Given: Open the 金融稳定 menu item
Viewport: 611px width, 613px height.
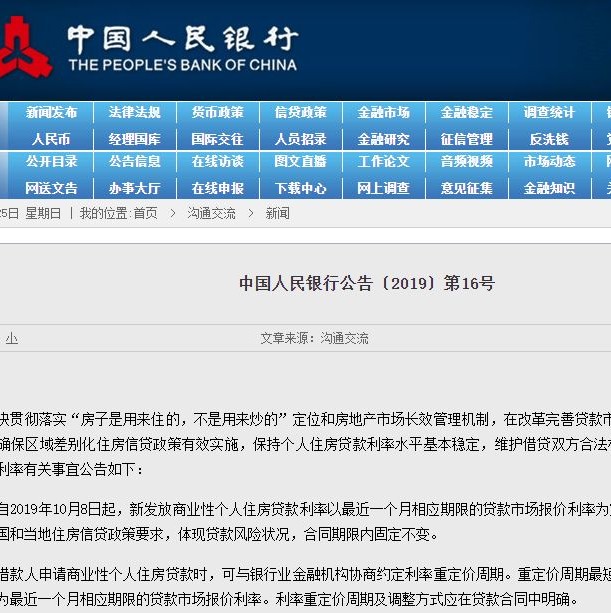Looking at the screenshot, I should click(x=467, y=113).
